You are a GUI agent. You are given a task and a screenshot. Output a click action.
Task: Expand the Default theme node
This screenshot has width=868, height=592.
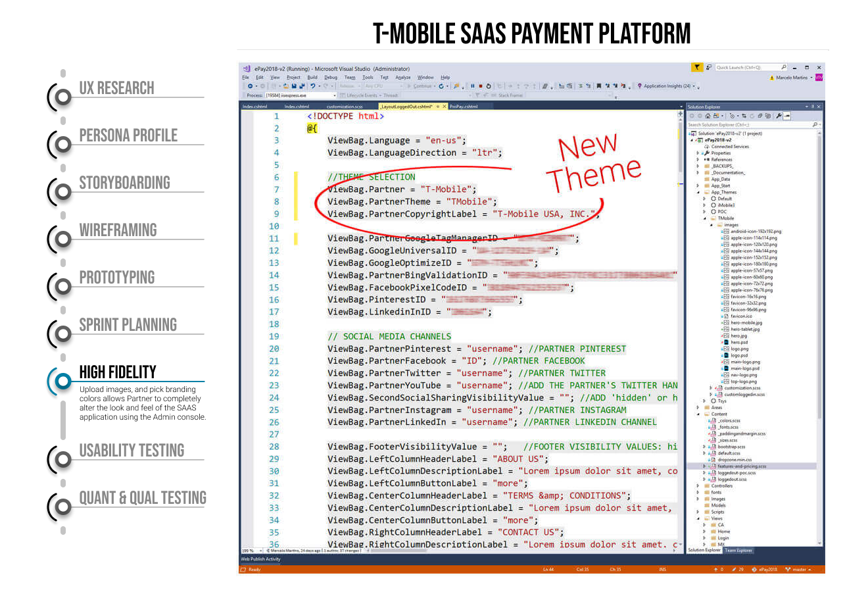coord(704,199)
